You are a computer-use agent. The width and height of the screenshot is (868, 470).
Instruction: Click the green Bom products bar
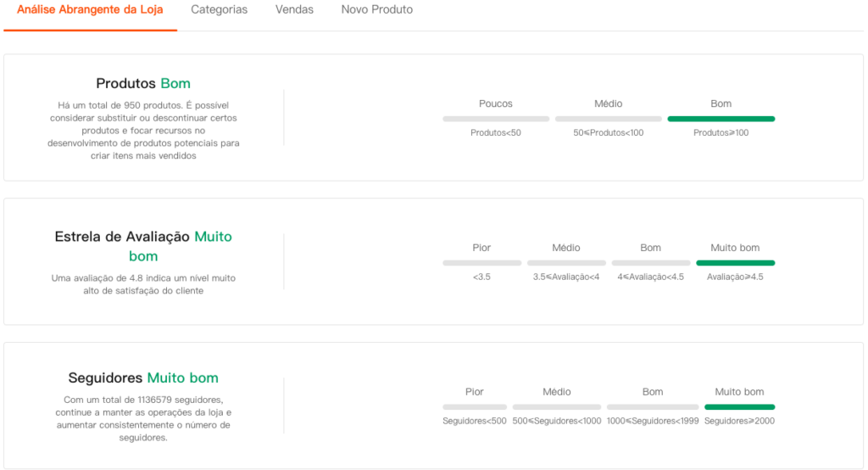point(721,119)
